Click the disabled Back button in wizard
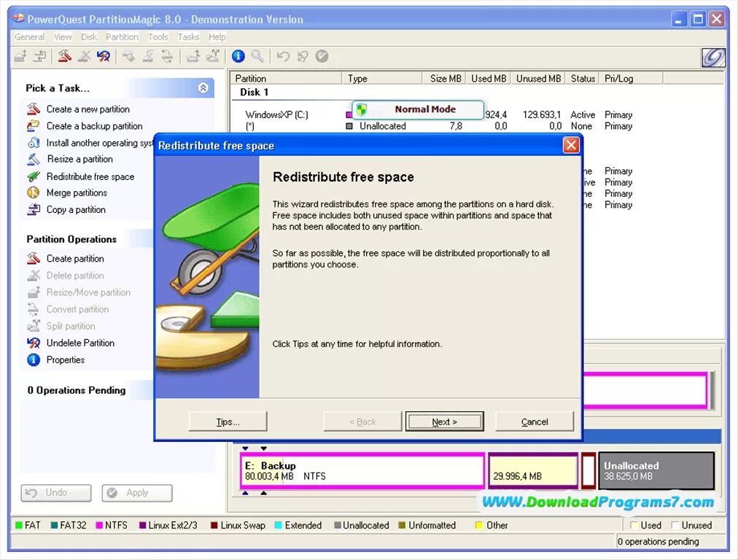Viewport: 738px width, 560px height. click(362, 421)
